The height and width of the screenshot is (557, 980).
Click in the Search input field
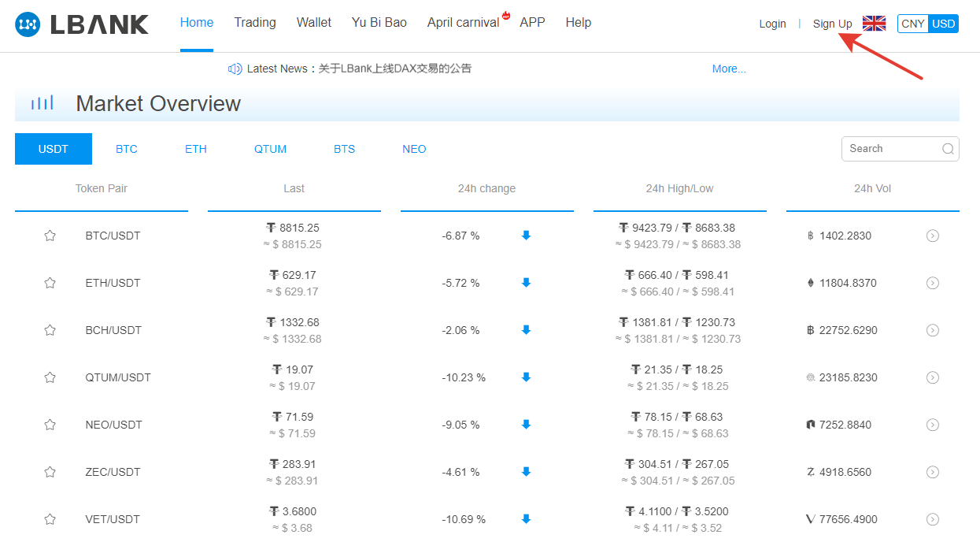[891, 149]
